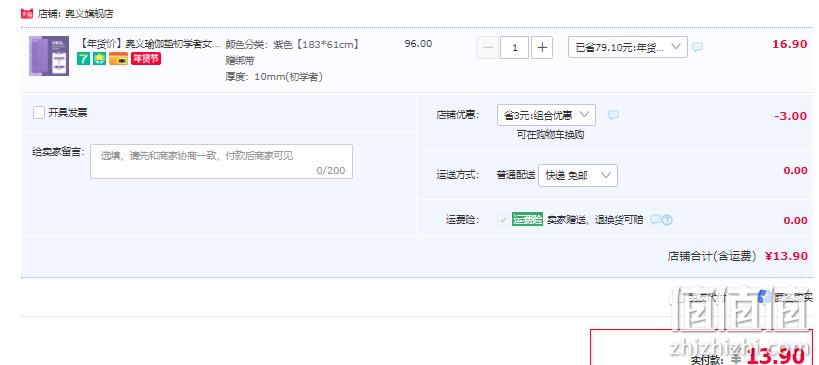
Task: Tick the checked 匿名购买 checkbox
Action: pos(764,297)
